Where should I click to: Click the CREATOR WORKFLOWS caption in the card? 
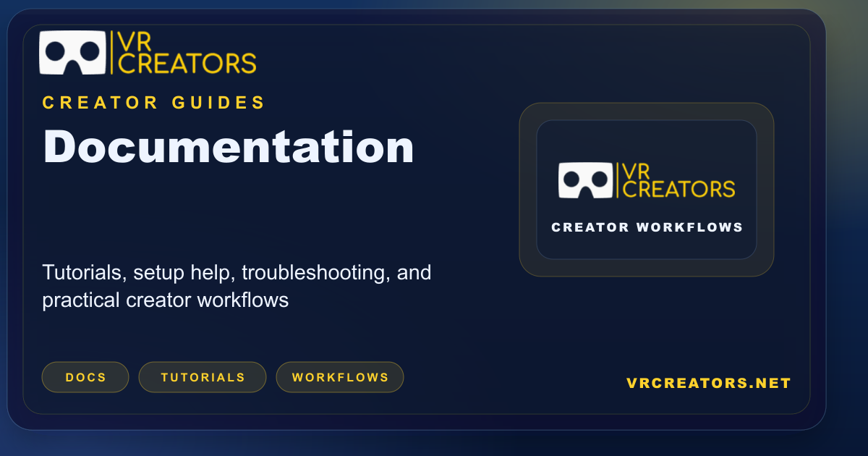(x=647, y=227)
